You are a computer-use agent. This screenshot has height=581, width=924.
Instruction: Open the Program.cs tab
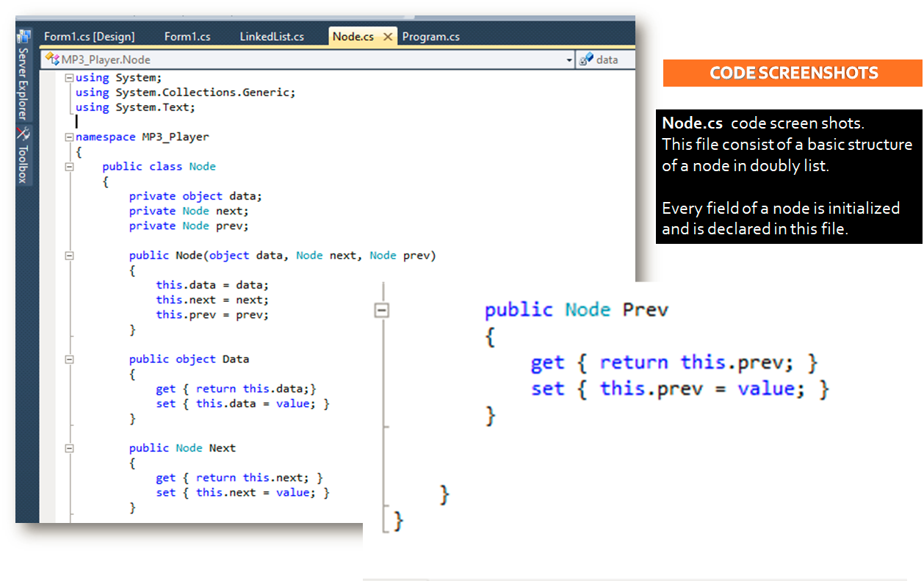point(431,37)
